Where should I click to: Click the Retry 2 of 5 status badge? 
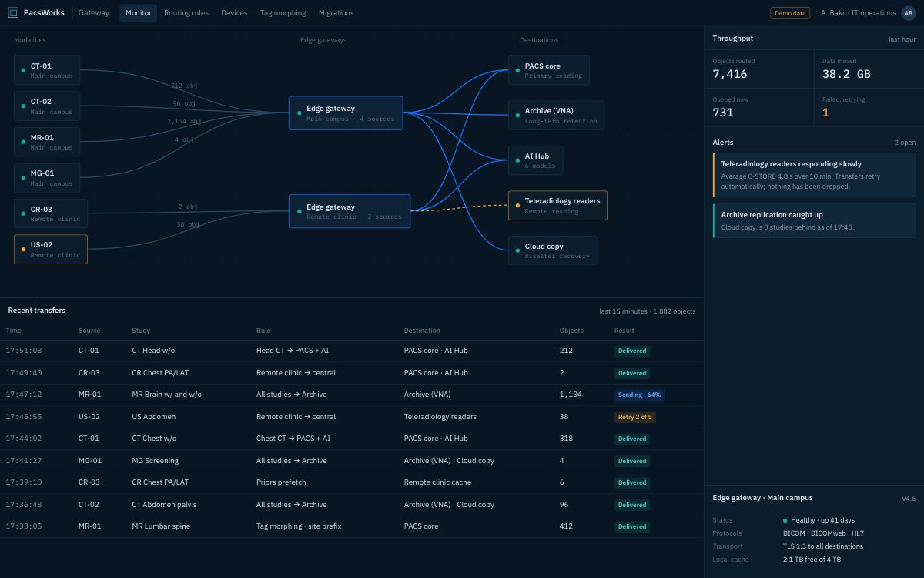(634, 417)
